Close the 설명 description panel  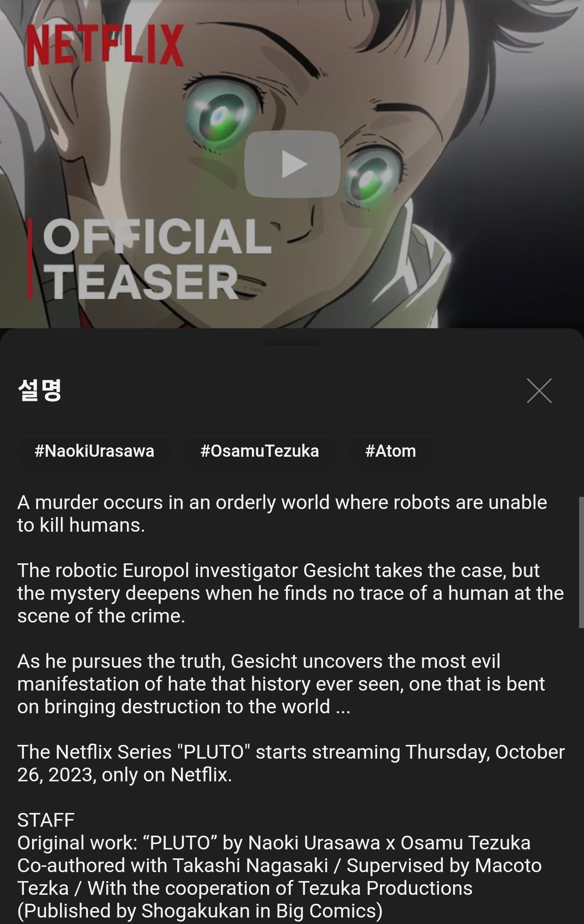pos(539,391)
